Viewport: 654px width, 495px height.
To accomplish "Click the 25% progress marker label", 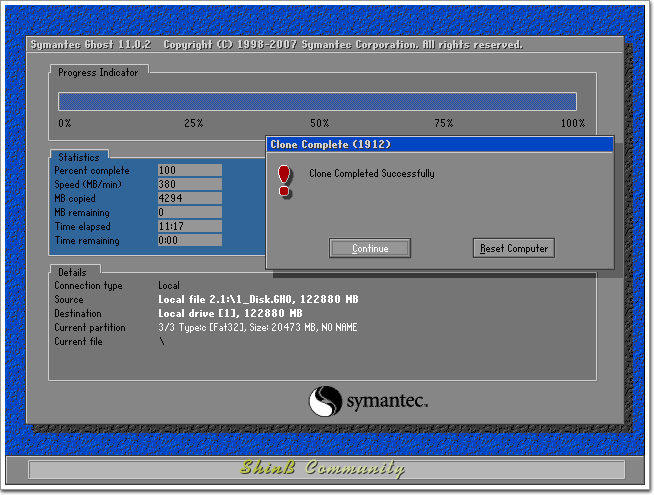I will coord(194,123).
